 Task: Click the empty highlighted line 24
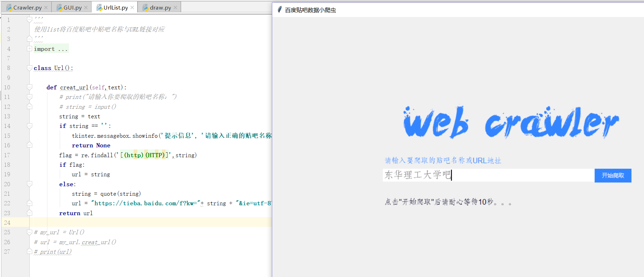pos(152,222)
